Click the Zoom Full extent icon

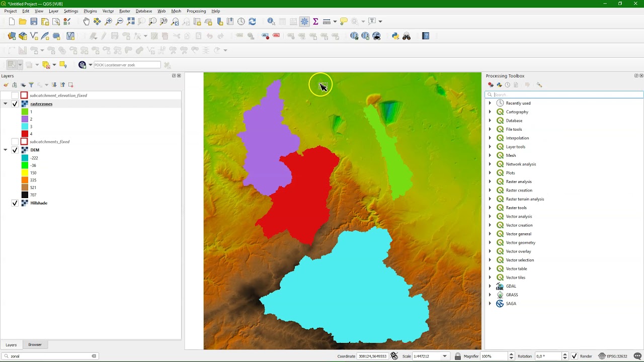click(131, 22)
